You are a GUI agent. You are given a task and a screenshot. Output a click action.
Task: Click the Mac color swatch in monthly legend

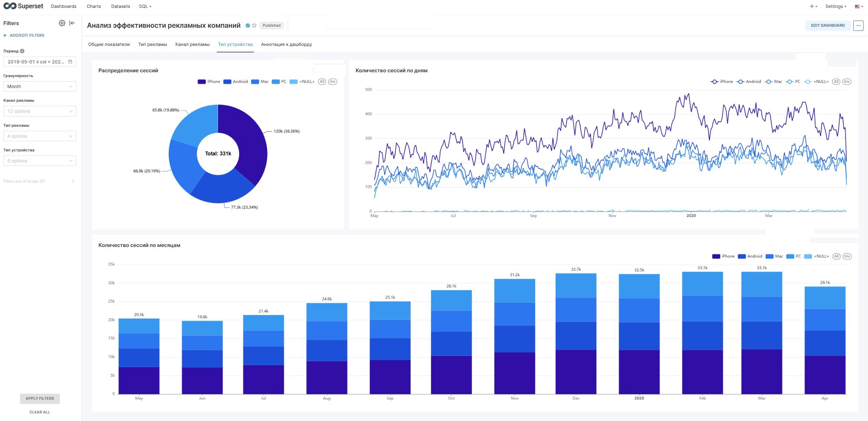tap(769, 256)
